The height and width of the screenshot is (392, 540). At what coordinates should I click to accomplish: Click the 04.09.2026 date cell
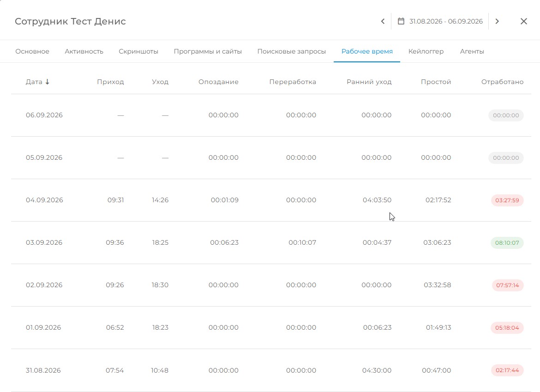[x=44, y=200]
